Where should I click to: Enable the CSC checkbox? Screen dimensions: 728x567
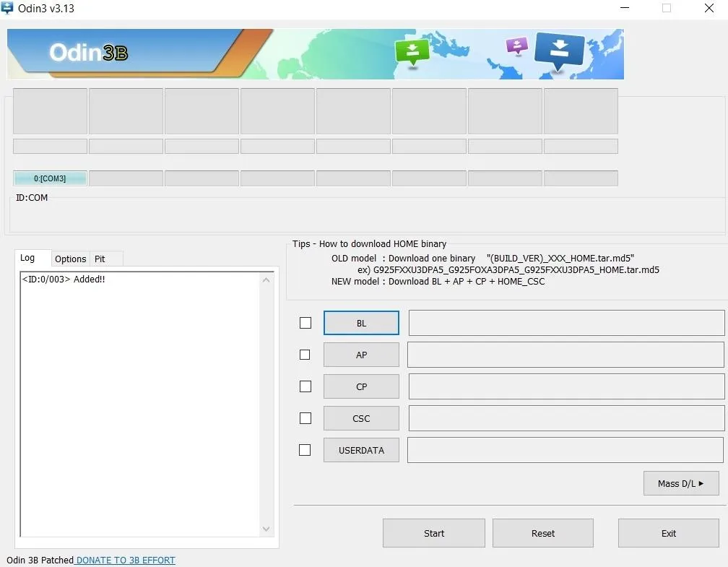click(305, 418)
